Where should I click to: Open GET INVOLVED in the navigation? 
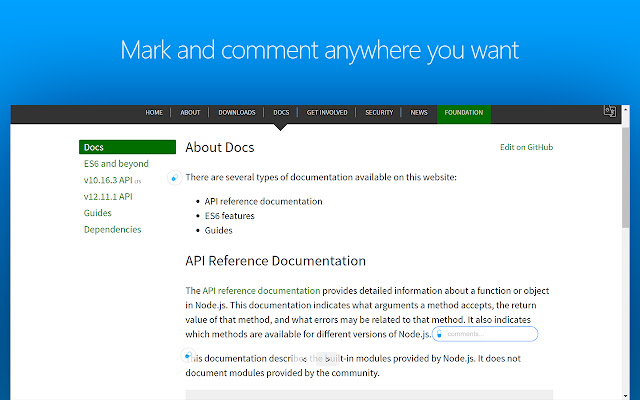pos(327,113)
